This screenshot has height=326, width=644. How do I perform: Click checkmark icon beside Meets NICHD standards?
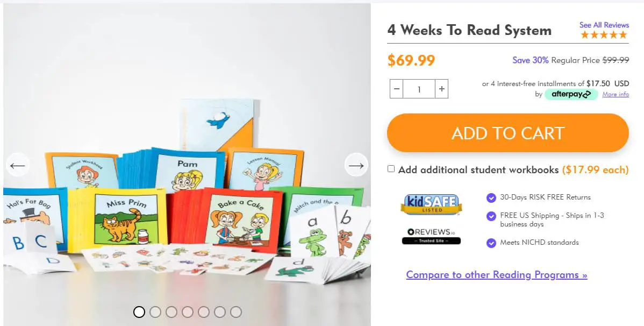(x=491, y=243)
